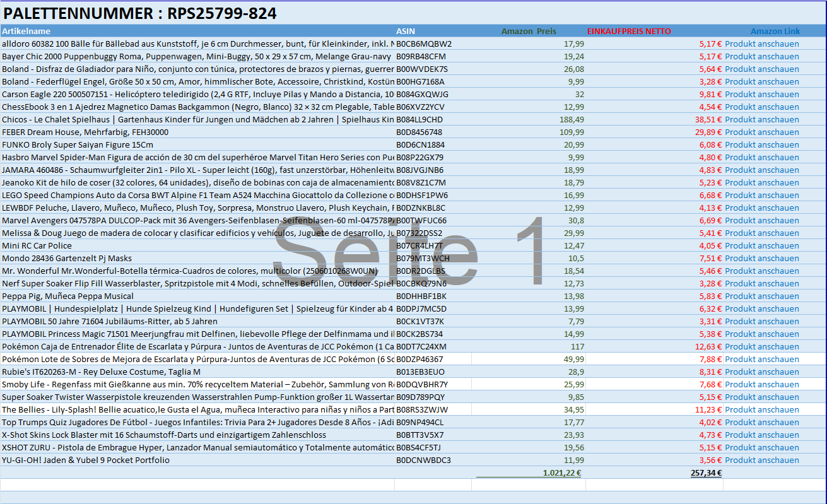Open Produkt anschauen link for Peppa Pig Muñeca

[761, 296]
